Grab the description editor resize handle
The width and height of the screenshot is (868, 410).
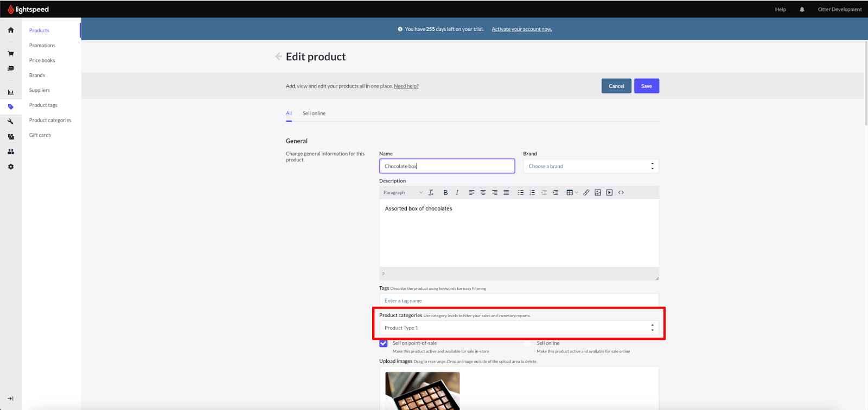(656, 278)
